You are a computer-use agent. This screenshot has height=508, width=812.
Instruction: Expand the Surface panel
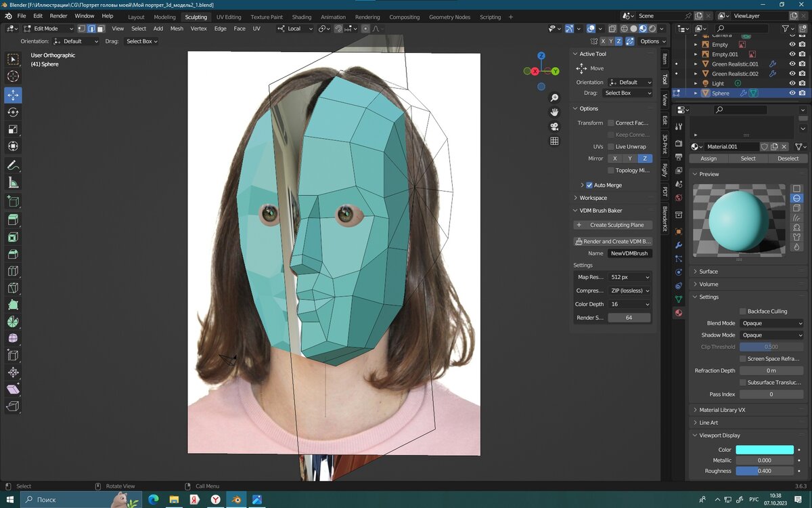[708, 271]
